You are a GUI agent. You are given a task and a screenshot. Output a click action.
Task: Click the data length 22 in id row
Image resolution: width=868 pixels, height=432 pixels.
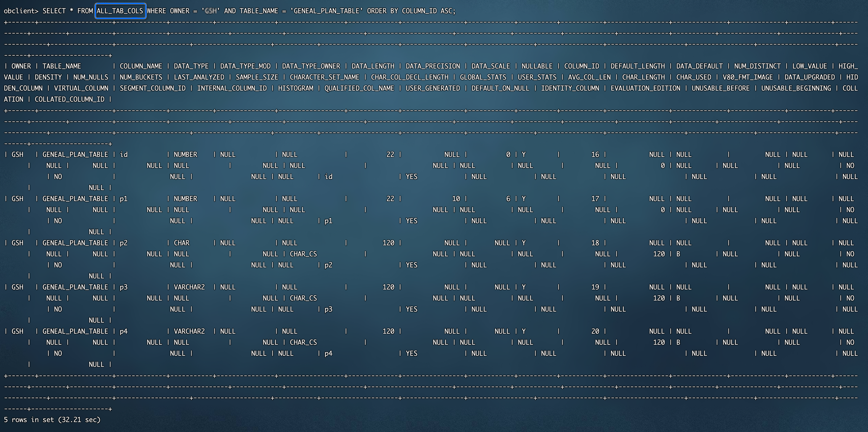pos(390,154)
